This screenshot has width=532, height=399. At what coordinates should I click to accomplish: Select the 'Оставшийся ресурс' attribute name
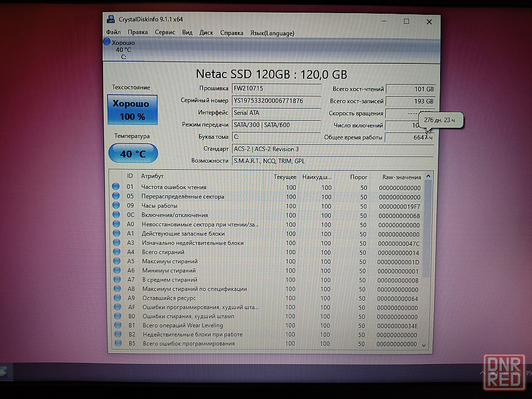(169, 298)
